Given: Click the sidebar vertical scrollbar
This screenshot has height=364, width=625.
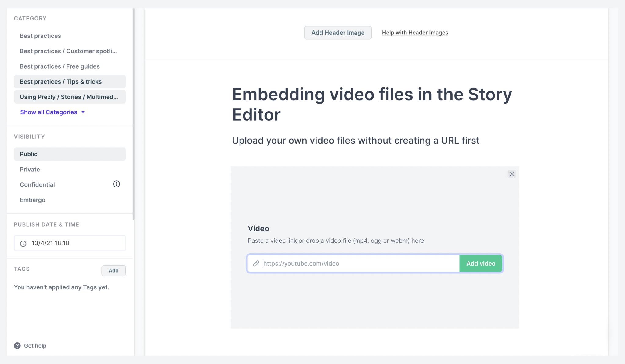Looking at the screenshot, I should (133, 114).
